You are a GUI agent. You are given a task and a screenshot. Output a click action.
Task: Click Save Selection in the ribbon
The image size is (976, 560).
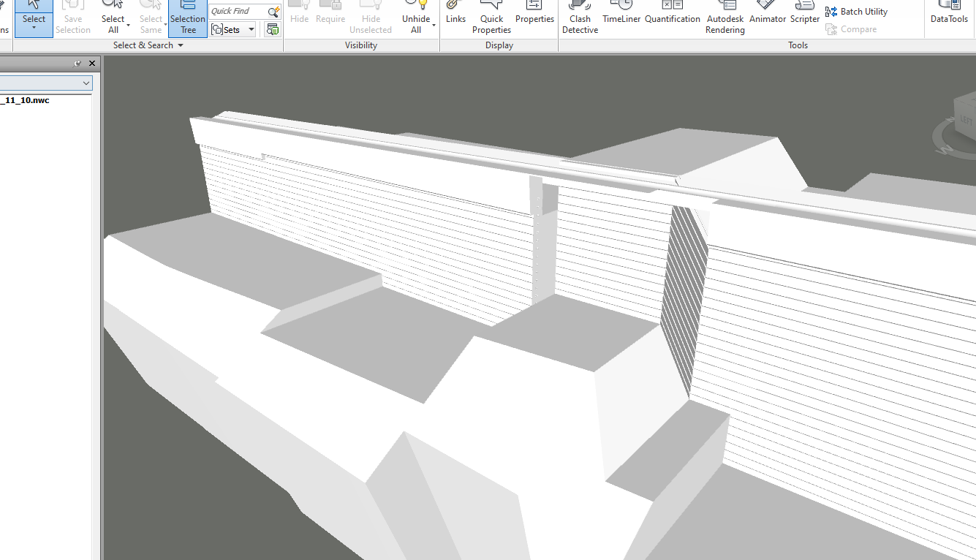tap(73, 18)
